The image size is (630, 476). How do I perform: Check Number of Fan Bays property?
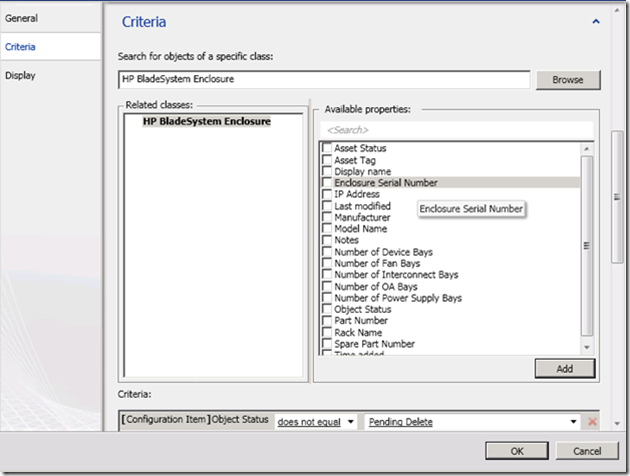point(326,263)
